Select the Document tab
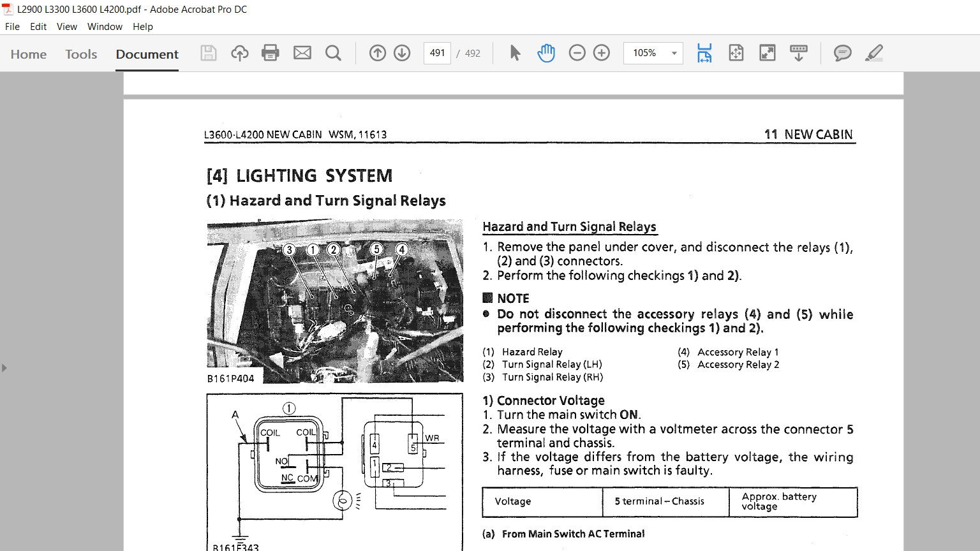 pos(147,54)
